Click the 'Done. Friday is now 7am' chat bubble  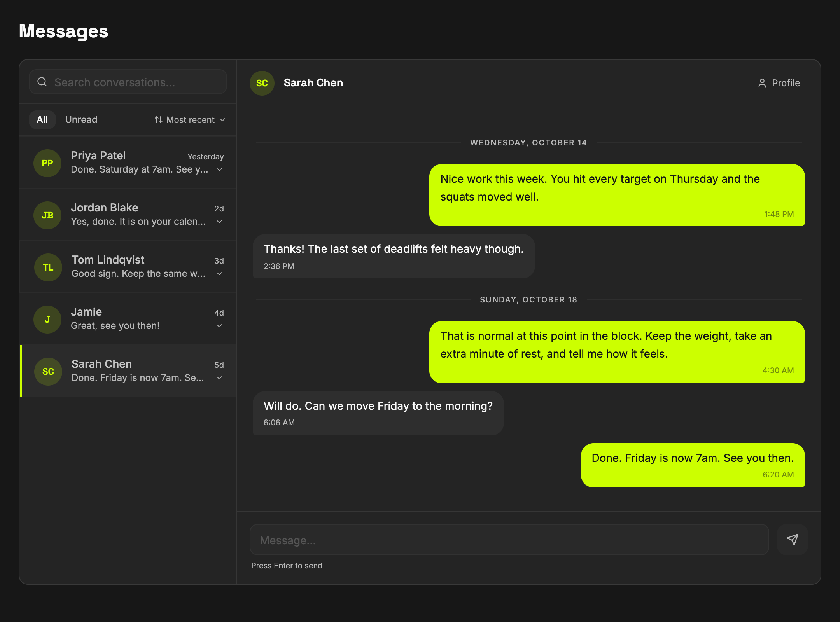pyautogui.click(x=693, y=465)
